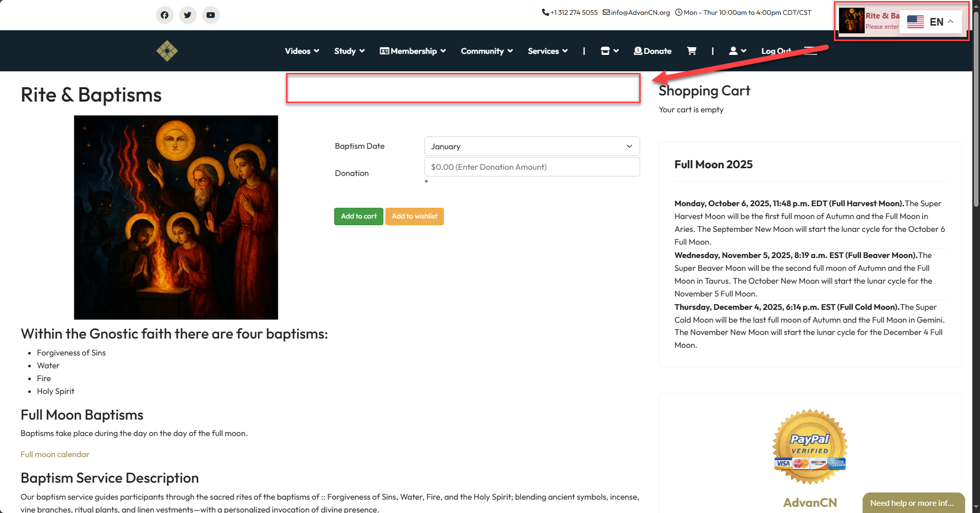Screen dimensions: 980x513
Task: Open the Baptism Date month dropdown
Action: pyautogui.click(x=532, y=146)
